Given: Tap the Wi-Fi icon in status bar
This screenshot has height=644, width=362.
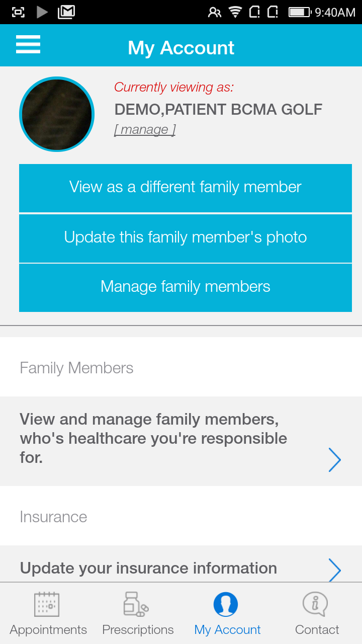Looking at the screenshot, I should [235, 12].
